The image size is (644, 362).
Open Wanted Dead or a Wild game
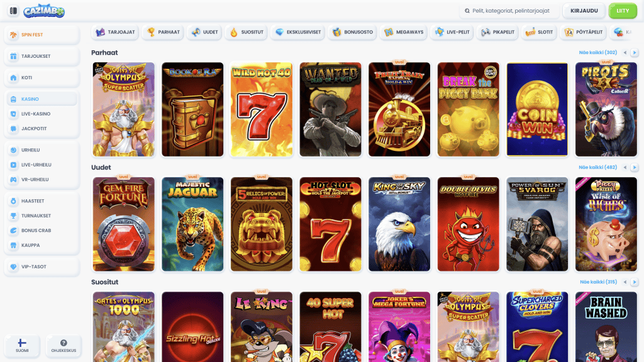click(331, 109)
